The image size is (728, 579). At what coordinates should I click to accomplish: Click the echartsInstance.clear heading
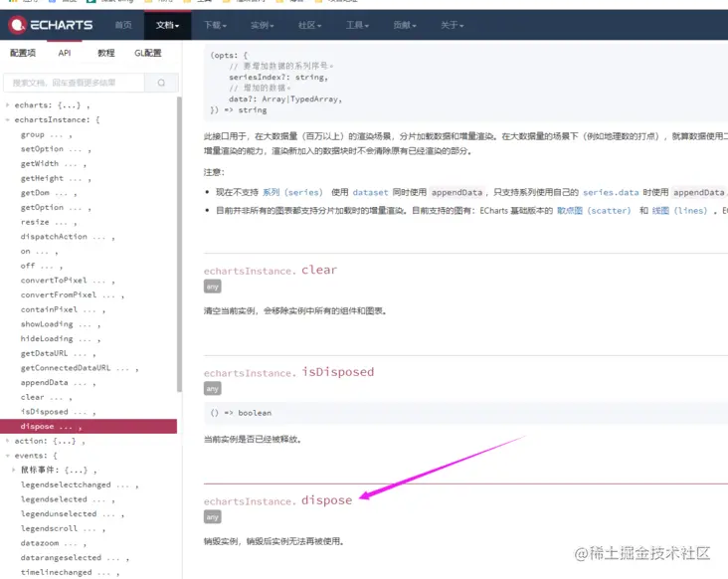point(271,270)
